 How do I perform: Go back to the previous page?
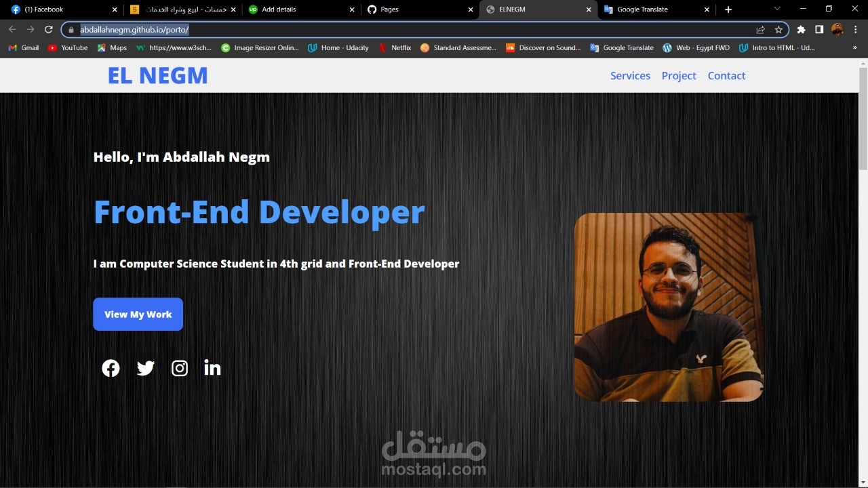coord(12,30)
